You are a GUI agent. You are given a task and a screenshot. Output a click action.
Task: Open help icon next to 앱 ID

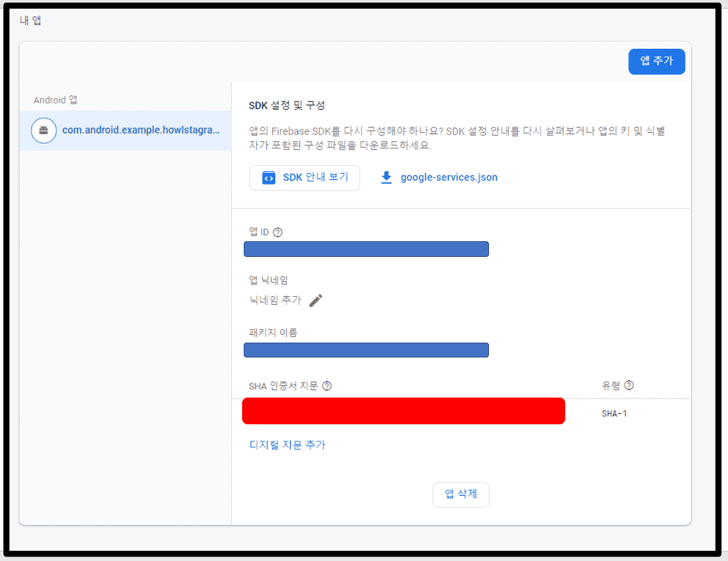(278, 232)
